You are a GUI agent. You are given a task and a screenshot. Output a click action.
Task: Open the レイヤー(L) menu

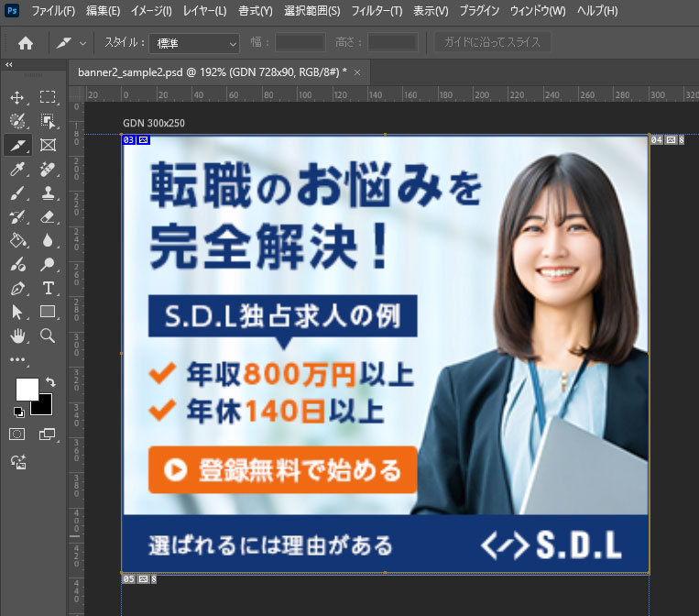203,11
